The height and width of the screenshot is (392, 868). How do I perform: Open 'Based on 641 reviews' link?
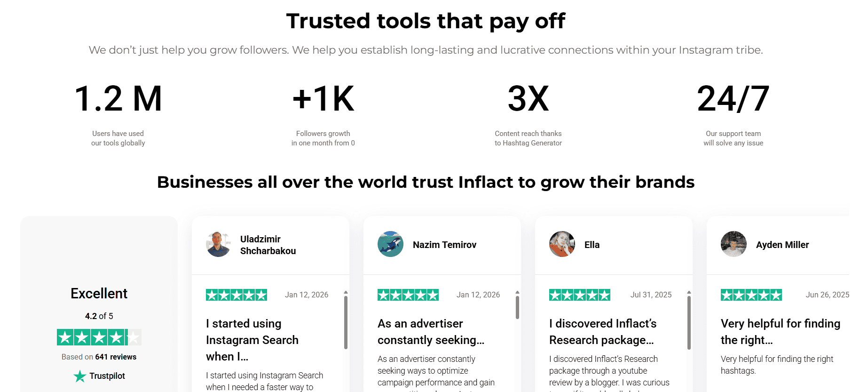coord(99,357)
